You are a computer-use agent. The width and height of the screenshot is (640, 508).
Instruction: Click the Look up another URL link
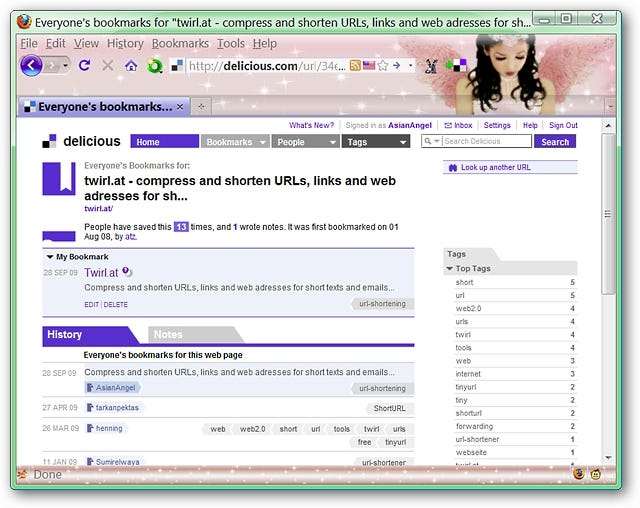(495, 168)
